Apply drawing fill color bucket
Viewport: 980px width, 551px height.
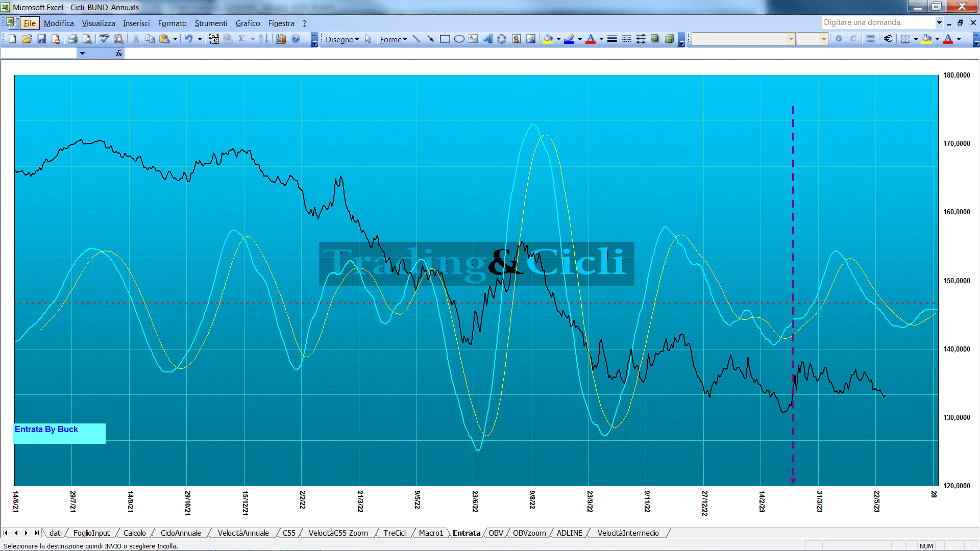[548, 39]
